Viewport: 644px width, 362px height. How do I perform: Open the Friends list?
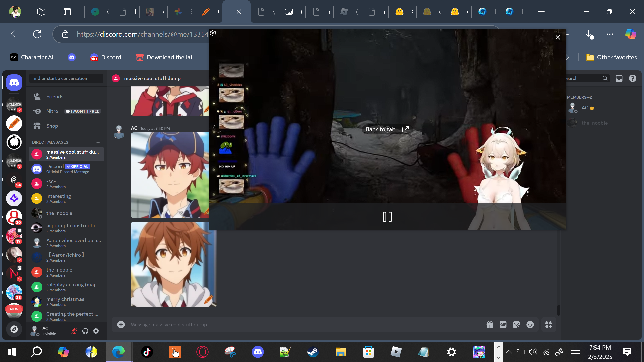(66, 97)
